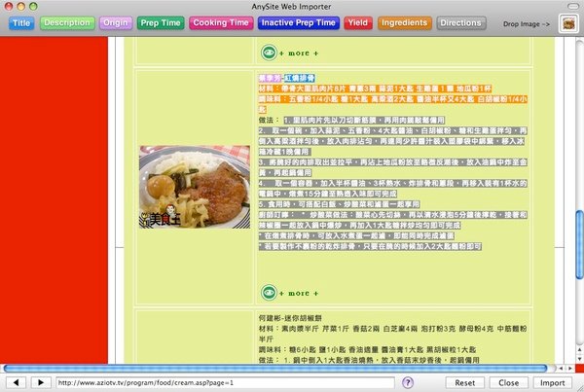Click the horizontal scrollbar thumb
The width and height of the screenshot is (584, 392).
(274, 369)
